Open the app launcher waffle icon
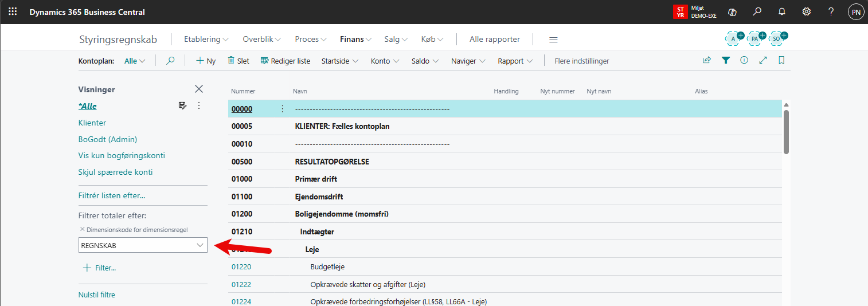 pyautogui.click(x=13, y=12)
